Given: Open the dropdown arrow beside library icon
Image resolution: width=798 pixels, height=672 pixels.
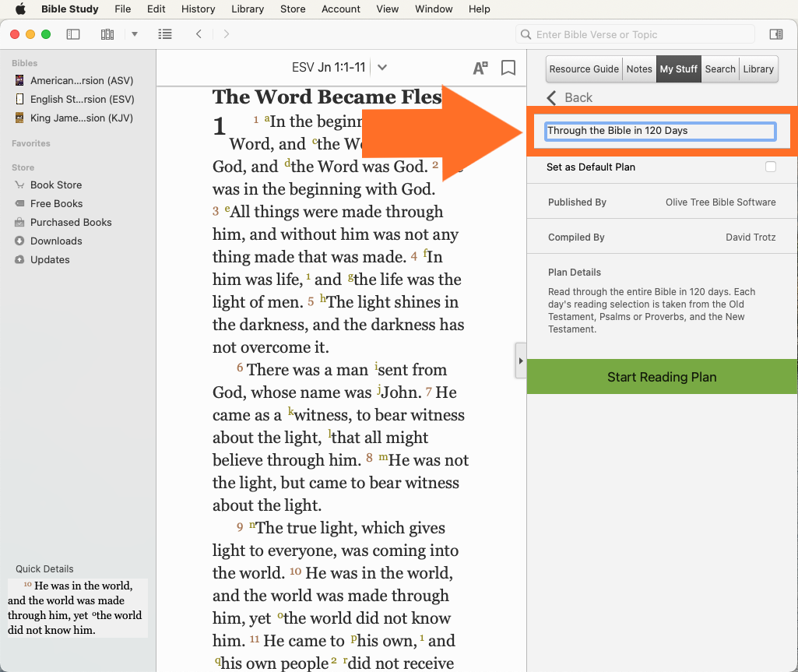Looking at the screenshot, I should [x=135, y=34].
